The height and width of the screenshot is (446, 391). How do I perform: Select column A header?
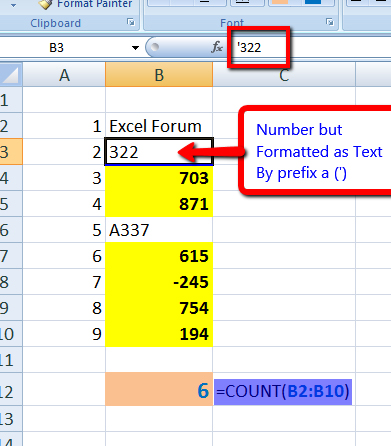(x=64, y=75)
